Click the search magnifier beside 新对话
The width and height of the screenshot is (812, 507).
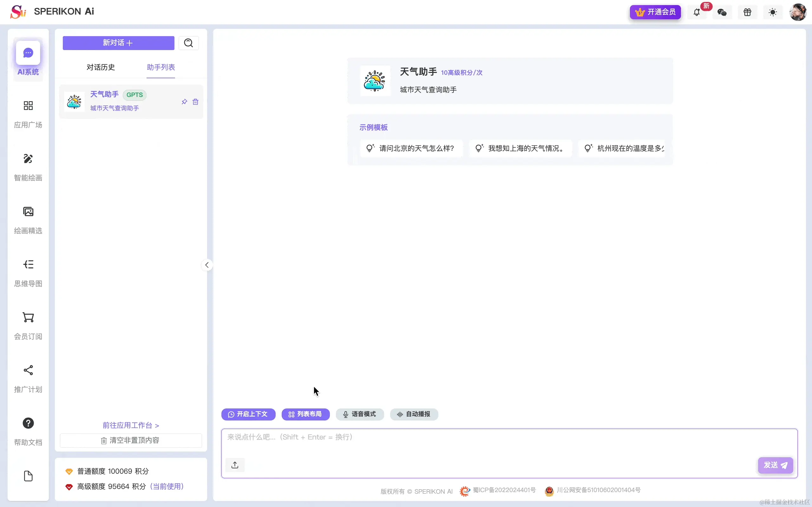pos(189,43)
